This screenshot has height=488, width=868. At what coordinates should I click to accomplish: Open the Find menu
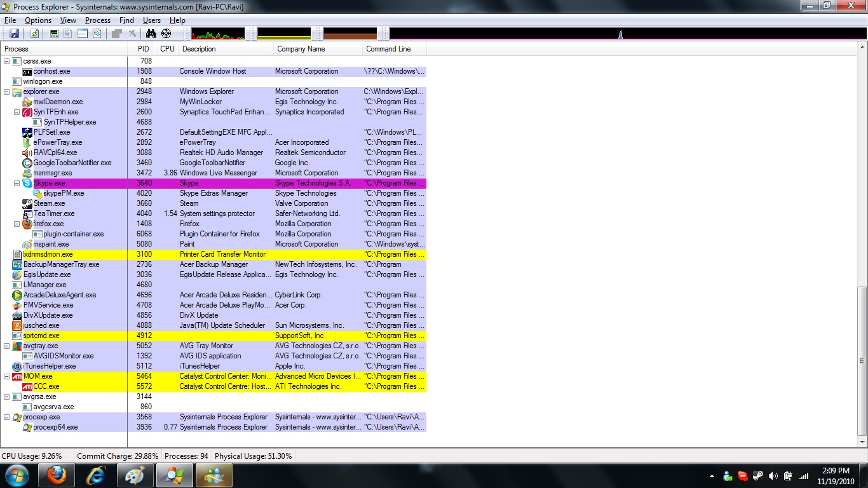coord(126,20)
